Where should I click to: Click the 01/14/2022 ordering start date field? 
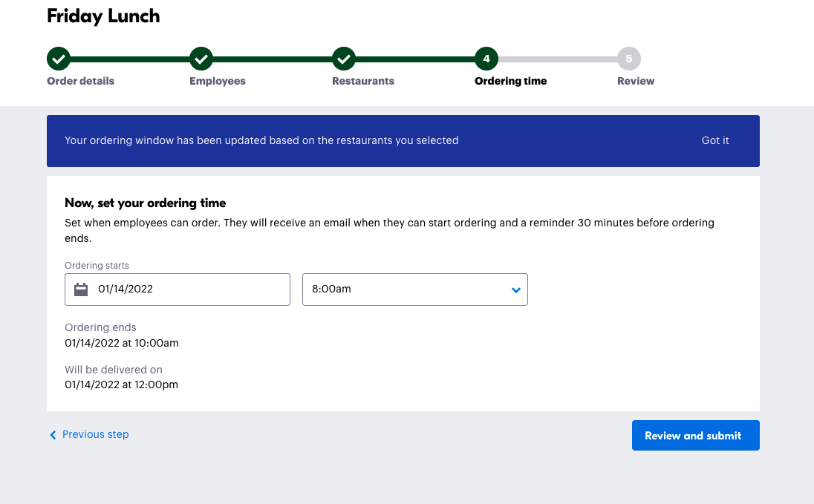pos(186,289)
